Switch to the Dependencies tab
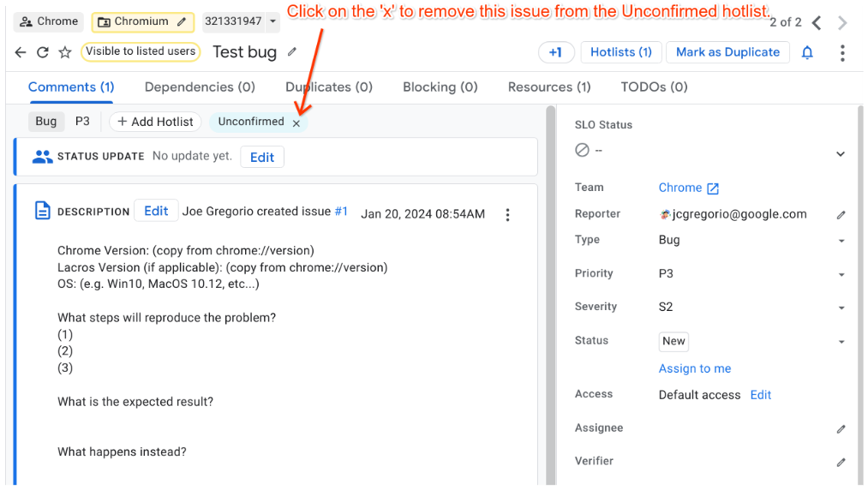Image resolution: width=868 pixels, height=490 pixels. (x=200, y=87)
